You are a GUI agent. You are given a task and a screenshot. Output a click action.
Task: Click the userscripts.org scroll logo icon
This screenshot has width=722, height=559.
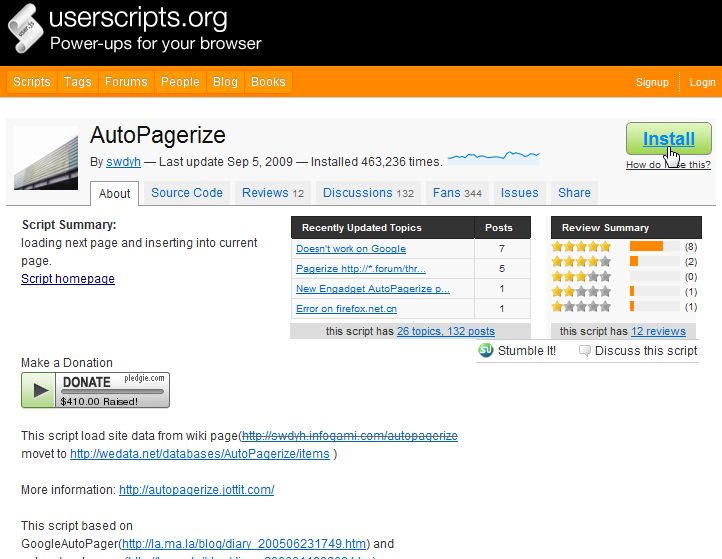pos(25,28)
